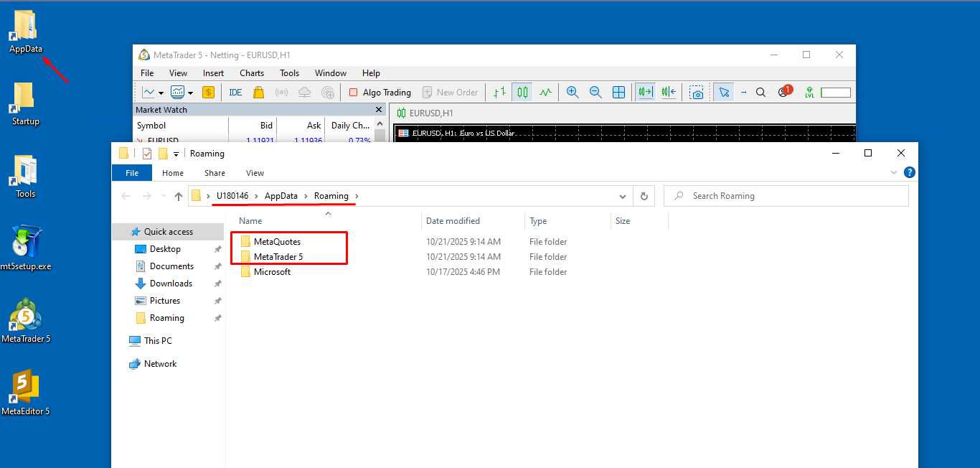Screen dimensions: 980x468
Task: Click the Zoom Out magnifier icon
Action: [595, 92]
